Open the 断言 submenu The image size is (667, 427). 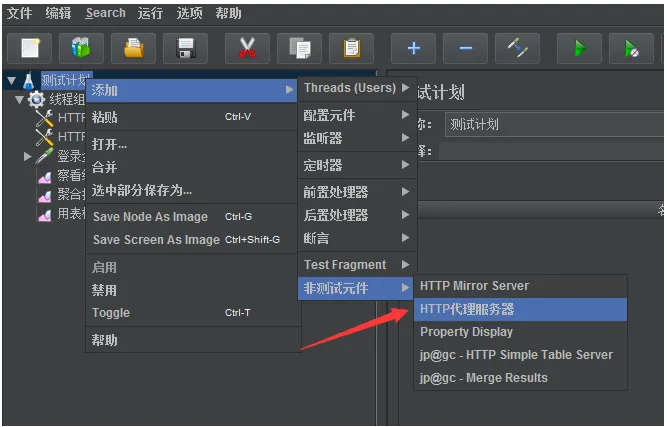pos(357,238)
